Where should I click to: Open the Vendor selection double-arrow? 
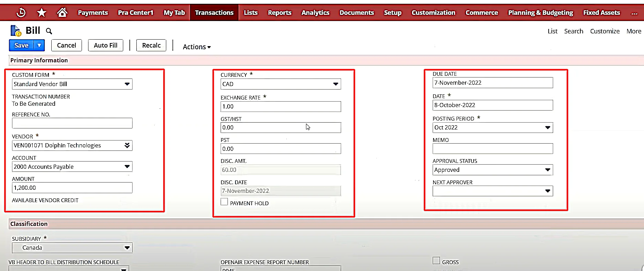click(127, 145)
